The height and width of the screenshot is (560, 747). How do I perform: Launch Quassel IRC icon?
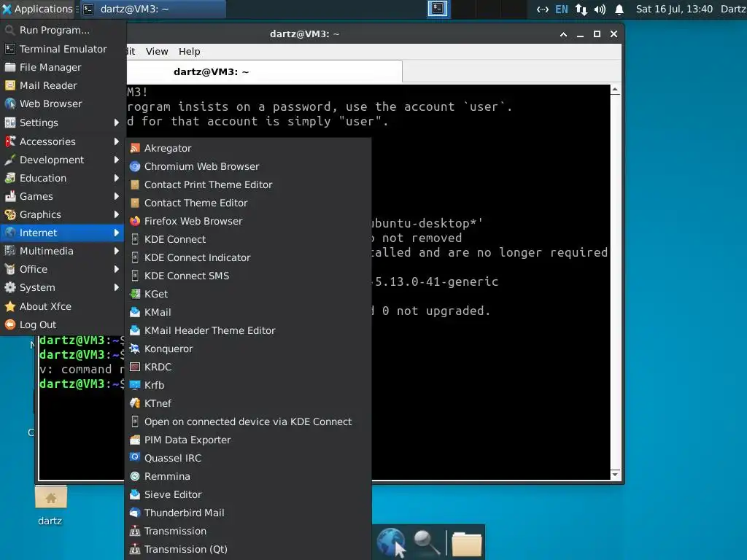pos(135,458)
